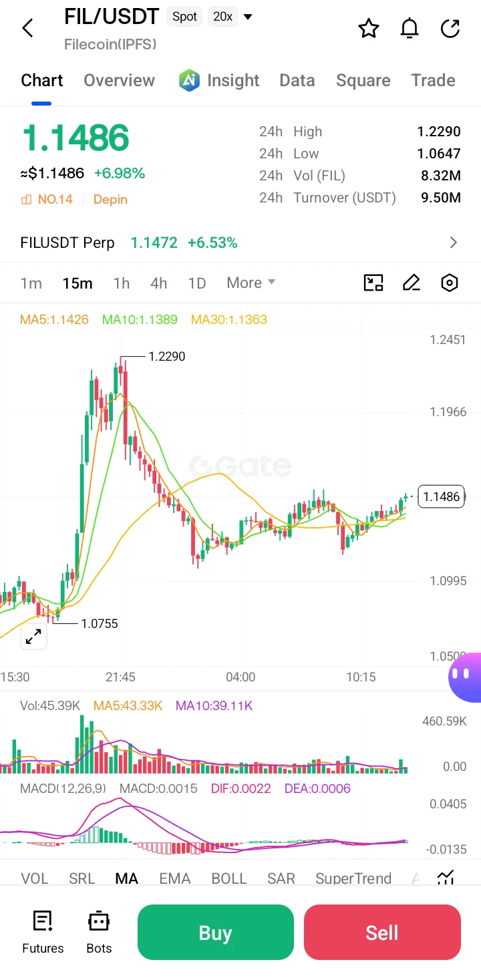Tap the purple assistant bubble
The height and width of the screenshot is (980, 481).
coord(466,677)
